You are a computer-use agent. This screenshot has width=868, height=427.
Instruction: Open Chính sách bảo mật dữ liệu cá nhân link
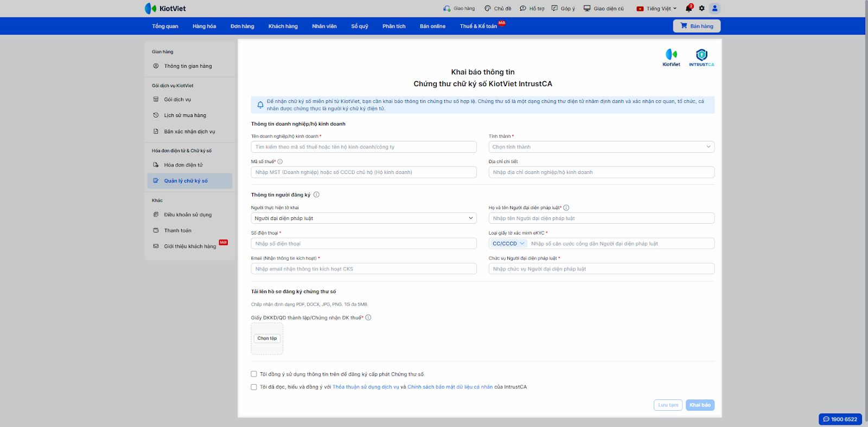(450, 387)
